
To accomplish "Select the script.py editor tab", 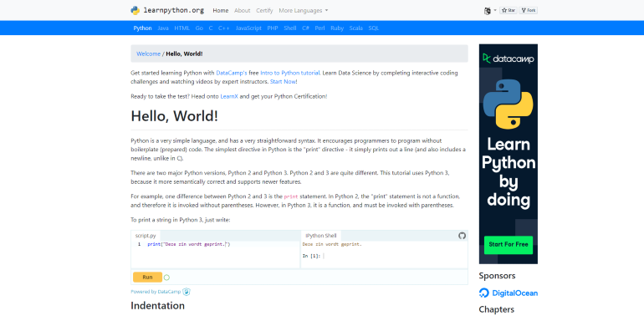I will click(x=146, y=236).
